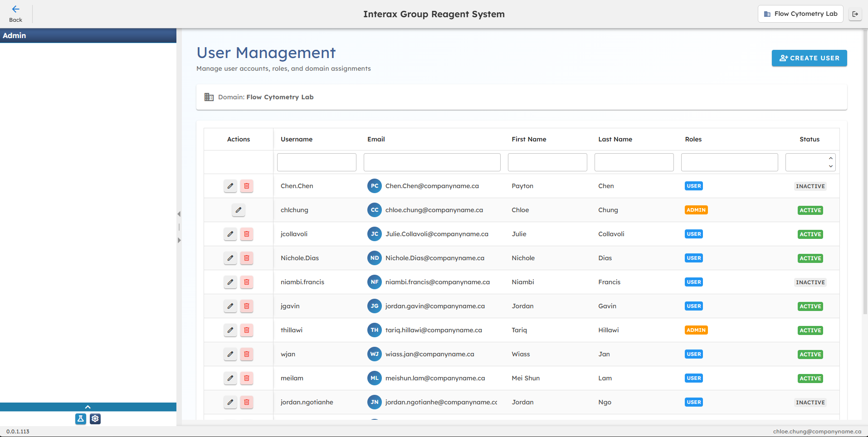Image resolution: width=868 pixels, height=437 pixels.
Task: Click into the Email filter field
Action: point(431,162)
